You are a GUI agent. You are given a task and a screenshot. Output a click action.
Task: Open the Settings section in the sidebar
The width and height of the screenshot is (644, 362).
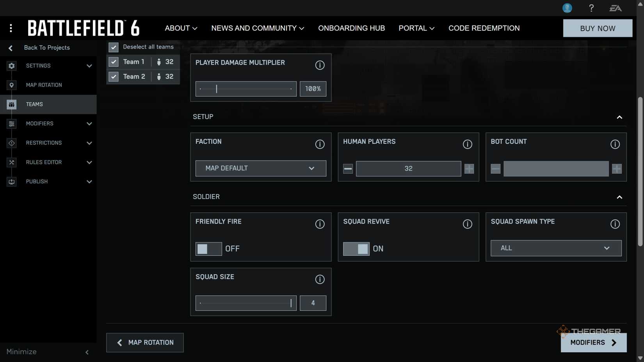coord(11,66)
